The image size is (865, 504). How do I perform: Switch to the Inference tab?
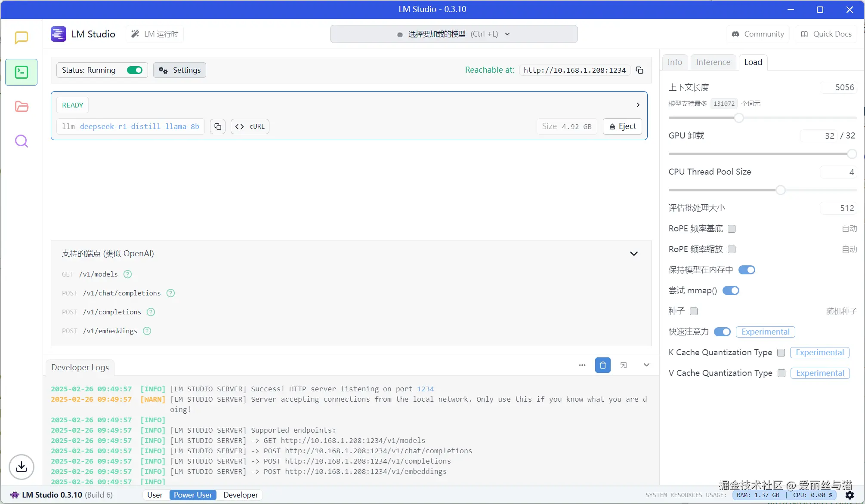click(713, 62)
